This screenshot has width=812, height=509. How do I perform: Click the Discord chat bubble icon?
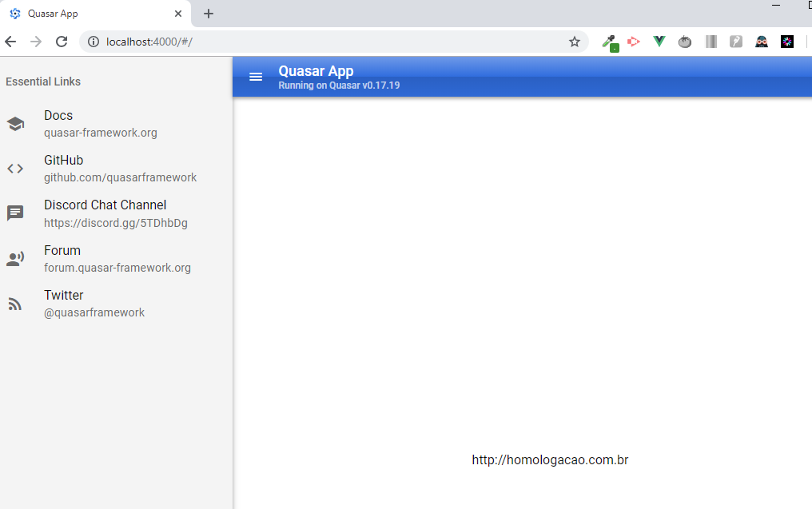pos(15,213)
